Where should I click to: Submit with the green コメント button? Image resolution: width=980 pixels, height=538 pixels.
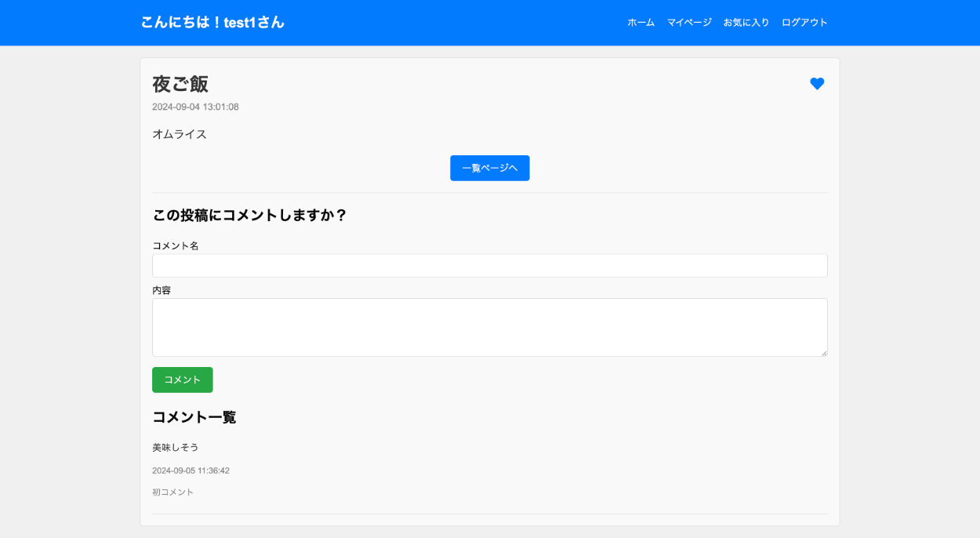[182, 380]
